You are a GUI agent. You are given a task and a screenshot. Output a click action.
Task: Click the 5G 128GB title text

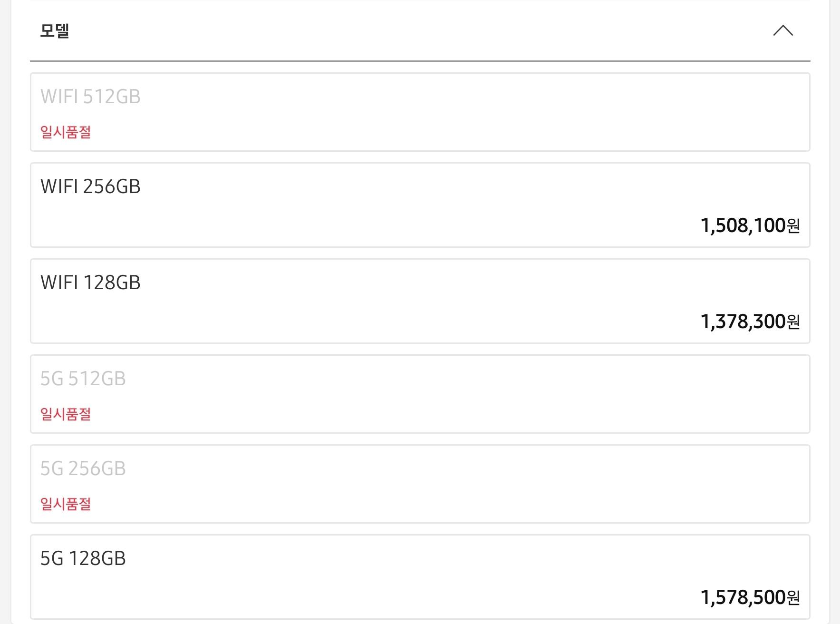click(x=83, y=558)
